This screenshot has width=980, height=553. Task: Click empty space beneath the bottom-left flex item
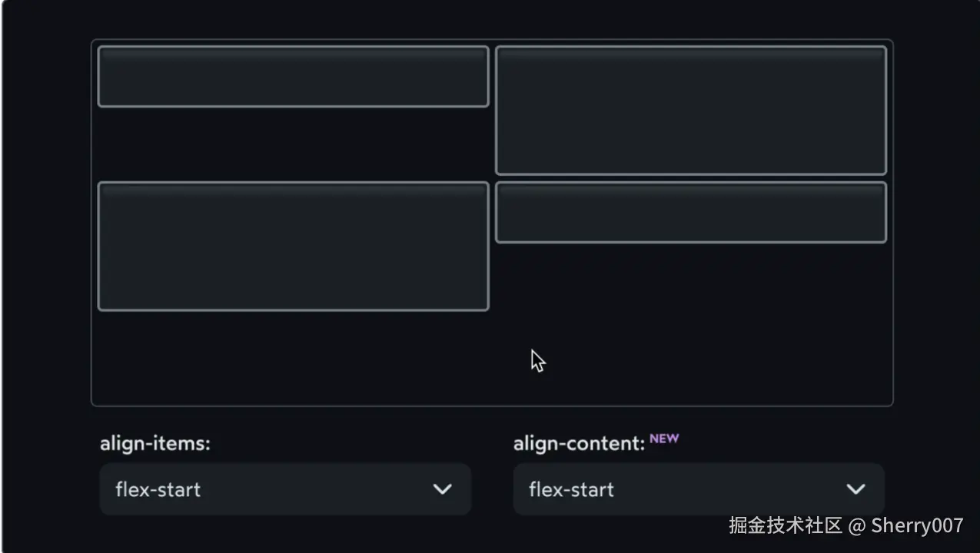click(293, 357)
